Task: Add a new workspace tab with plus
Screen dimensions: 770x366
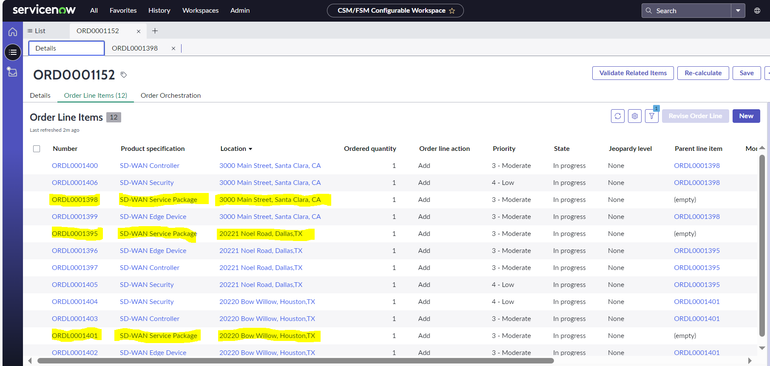Action: pos(155,31)
